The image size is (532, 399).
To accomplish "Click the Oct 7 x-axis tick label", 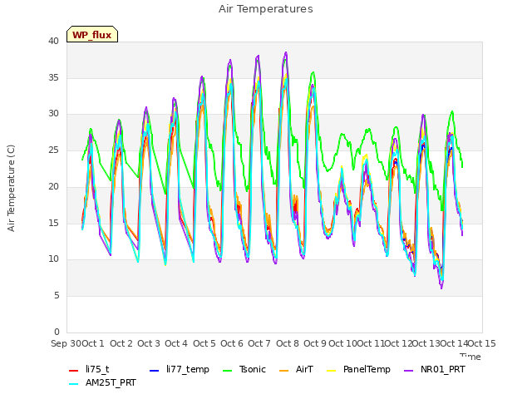I will click(x=259, y=343).
